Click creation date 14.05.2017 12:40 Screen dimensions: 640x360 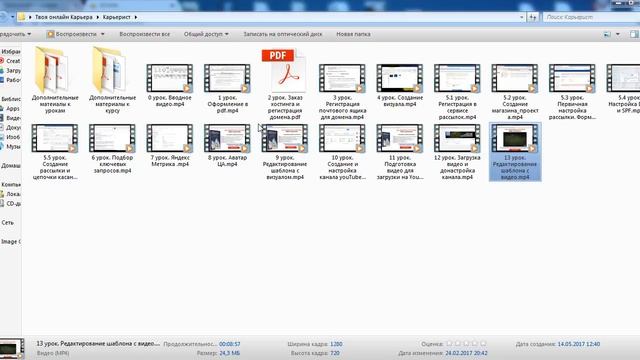579,344
